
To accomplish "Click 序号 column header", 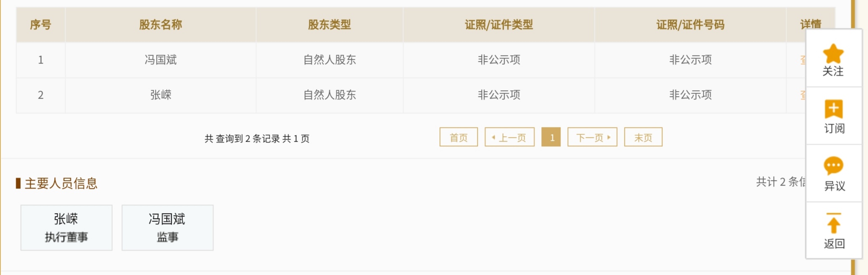I will pyautogui.click(x=41, y=25).
